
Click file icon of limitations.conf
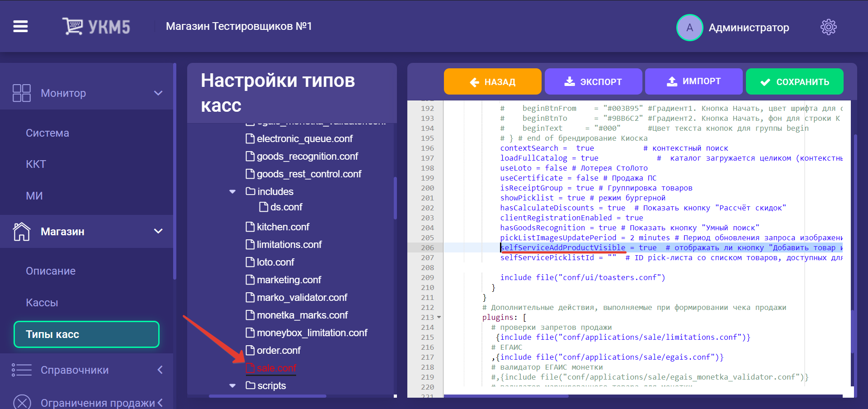pos(250,244)
